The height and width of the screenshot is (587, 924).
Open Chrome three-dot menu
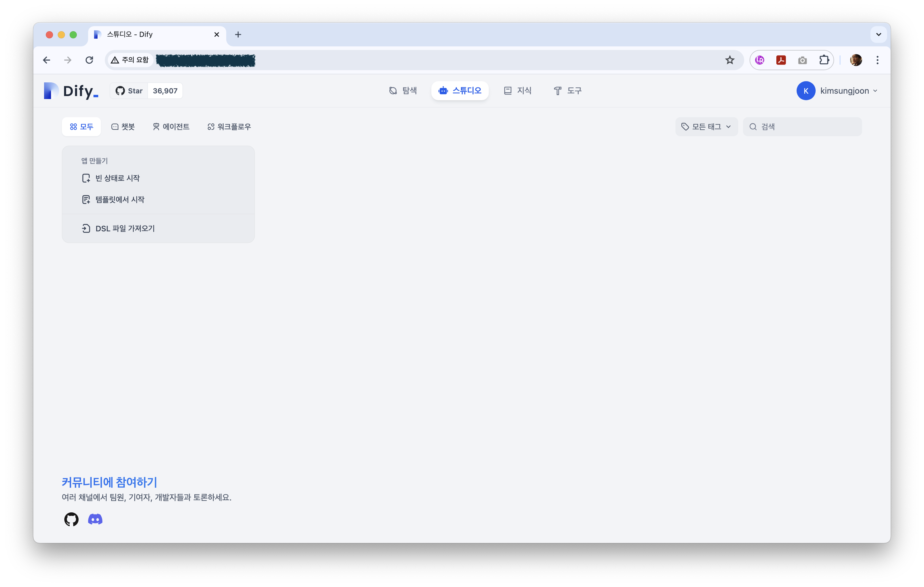(x=877, y=60)
